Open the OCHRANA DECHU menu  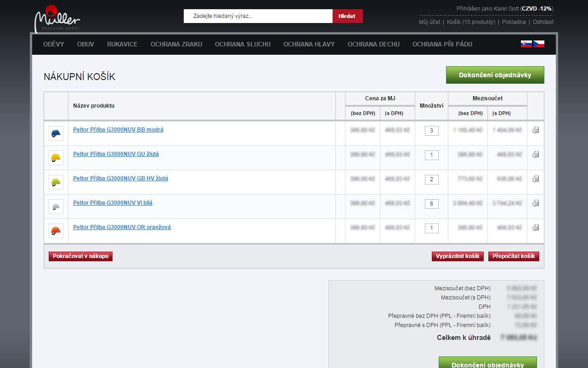pyautogui.click(x=373, y=45)
